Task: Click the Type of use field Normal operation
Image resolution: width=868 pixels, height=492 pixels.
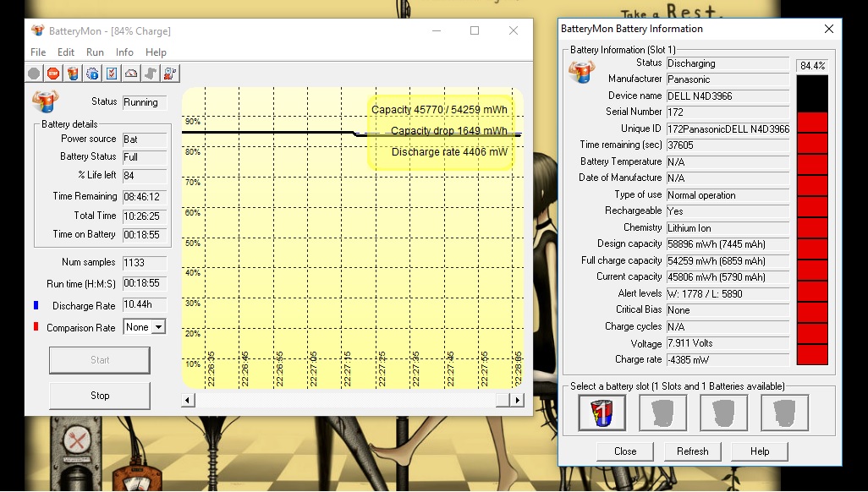Action: 728,194
